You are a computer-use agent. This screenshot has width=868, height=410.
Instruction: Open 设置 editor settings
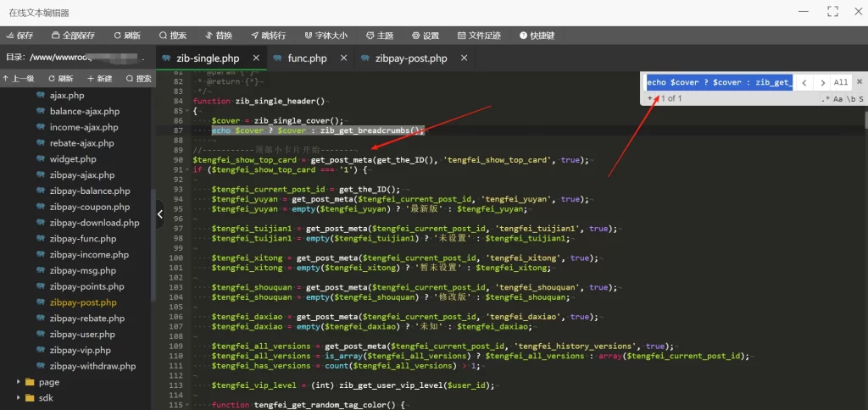click(x=426, y=36)
